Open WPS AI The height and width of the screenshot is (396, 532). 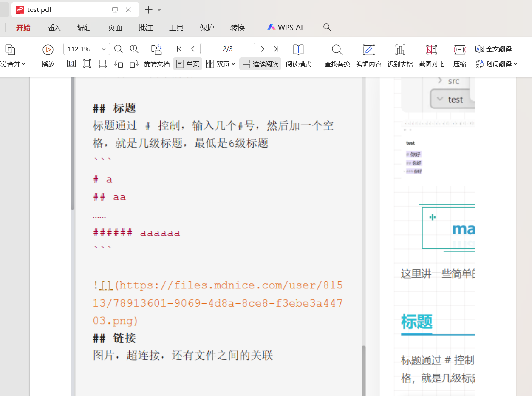285,28
